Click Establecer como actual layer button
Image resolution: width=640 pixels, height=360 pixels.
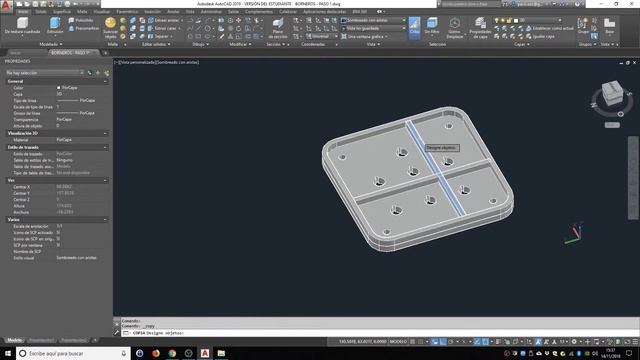click(549, 28)
